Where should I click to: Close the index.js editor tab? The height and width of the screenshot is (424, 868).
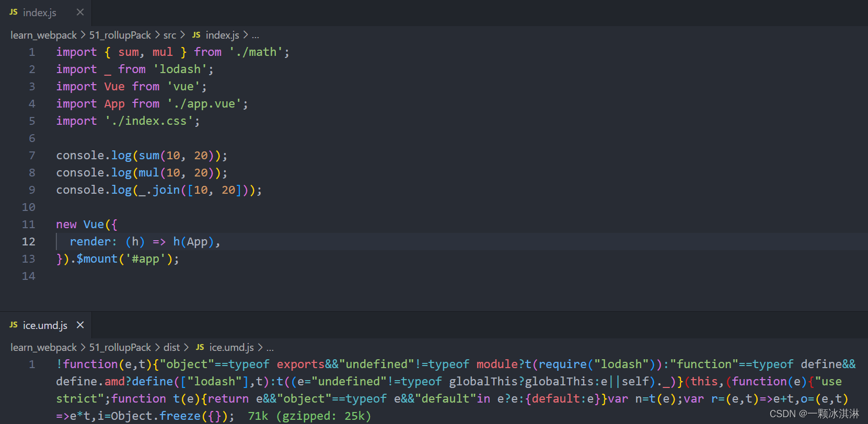[80, 12]
